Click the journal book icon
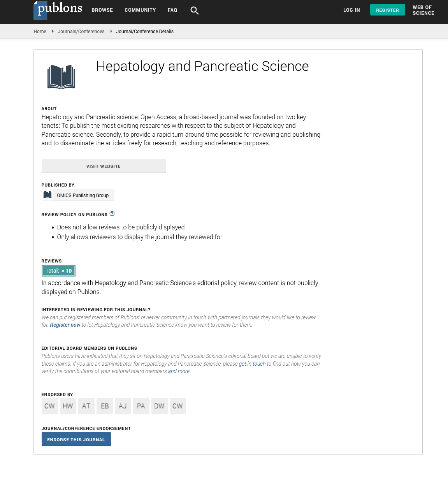 (x=61, y=77)
